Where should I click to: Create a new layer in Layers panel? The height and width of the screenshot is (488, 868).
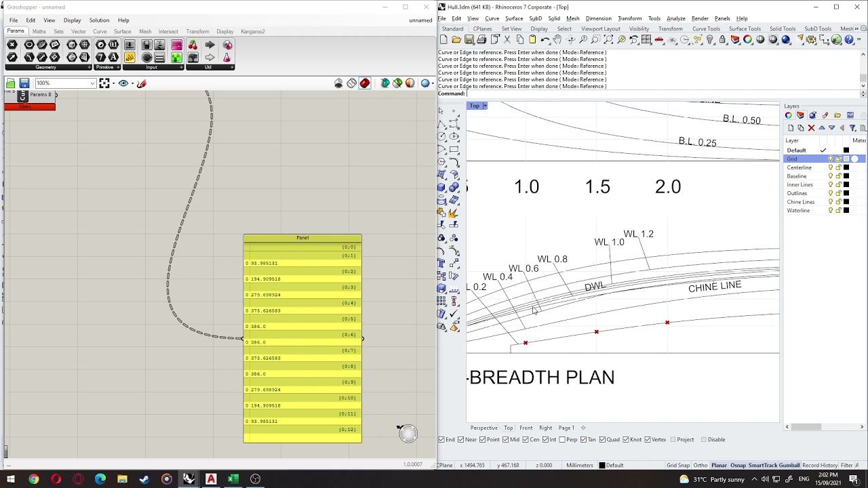(x=791, y=128)
